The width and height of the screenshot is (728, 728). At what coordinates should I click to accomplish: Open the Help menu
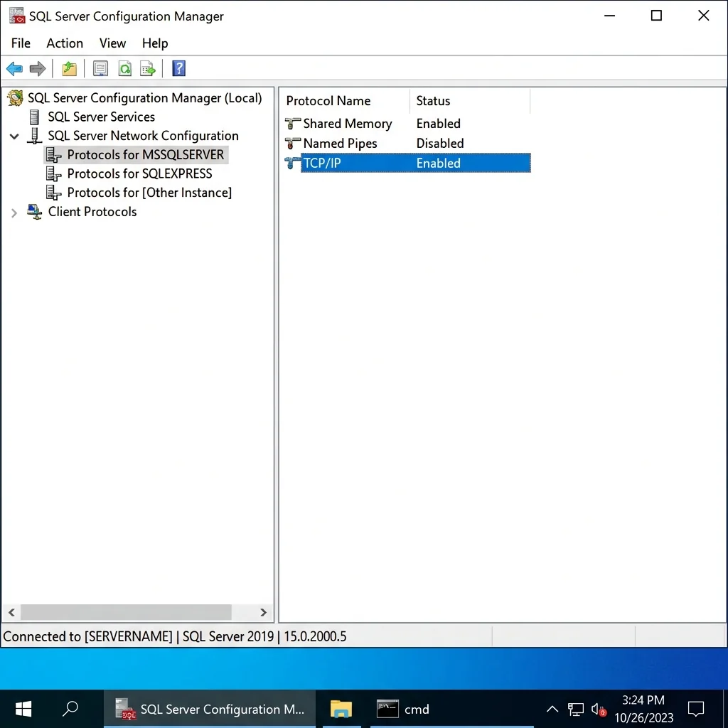click(x=154, y=43)
